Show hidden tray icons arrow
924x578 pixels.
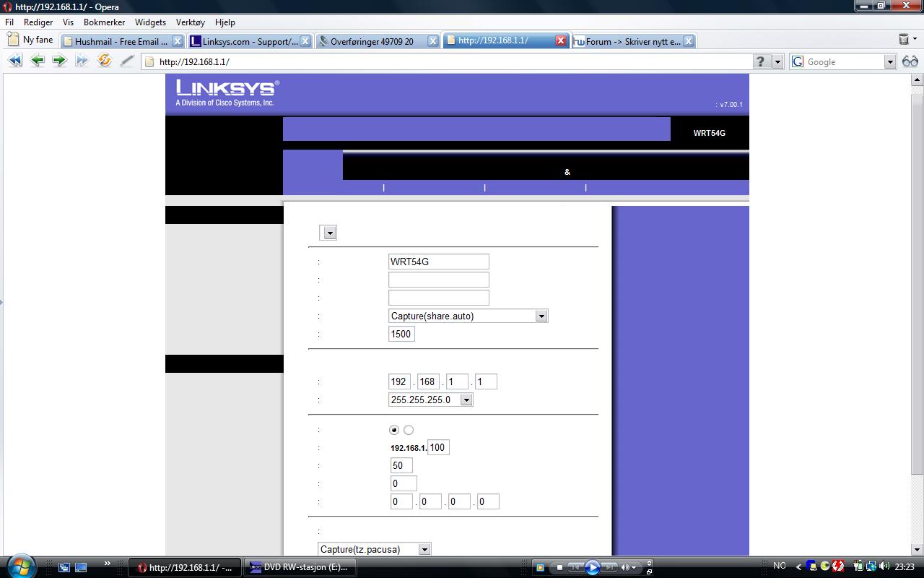tap(799, 567)
